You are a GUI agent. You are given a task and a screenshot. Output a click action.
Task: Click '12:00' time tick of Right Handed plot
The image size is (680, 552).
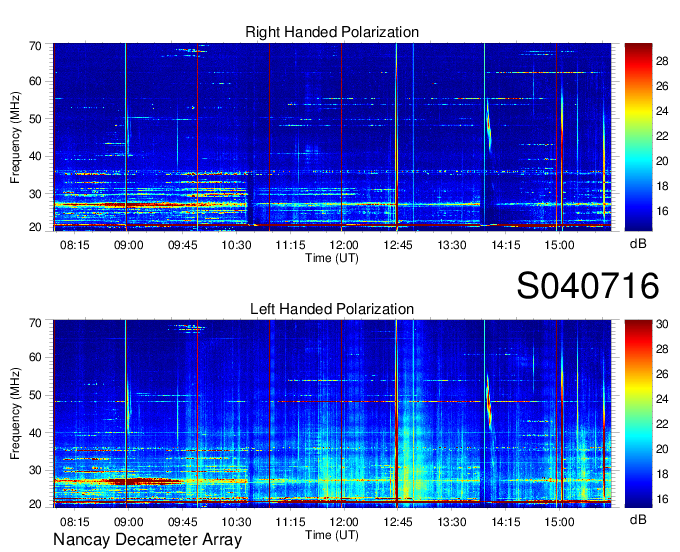(344, 245)
